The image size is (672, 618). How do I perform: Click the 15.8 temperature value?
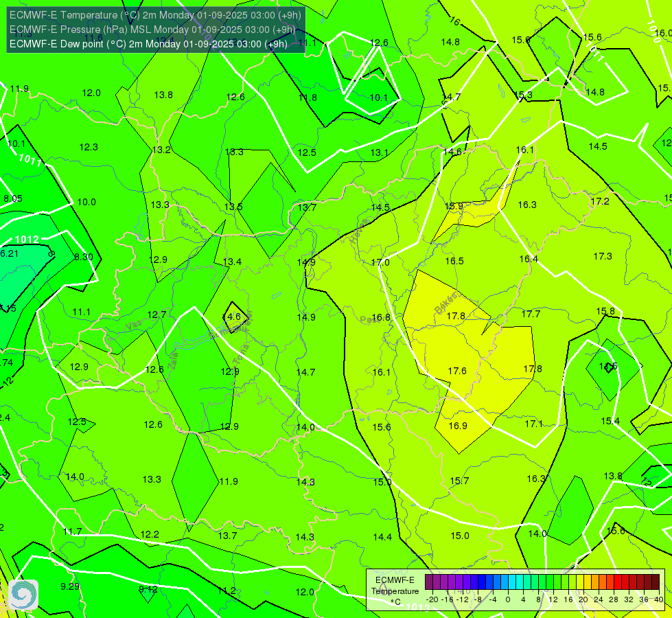pos(605,311)
